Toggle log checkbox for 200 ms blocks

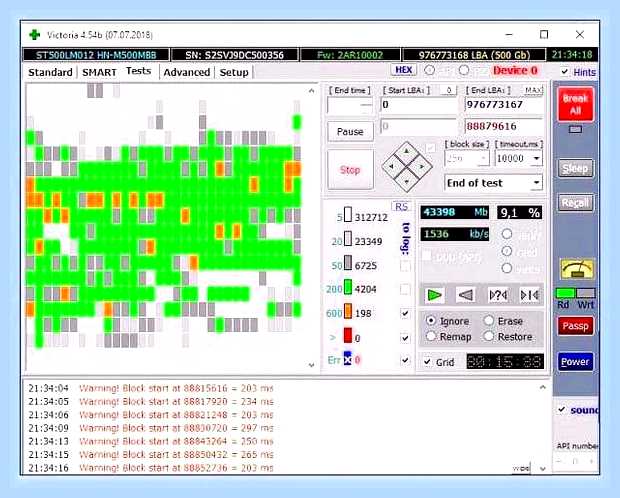point(405,290)
